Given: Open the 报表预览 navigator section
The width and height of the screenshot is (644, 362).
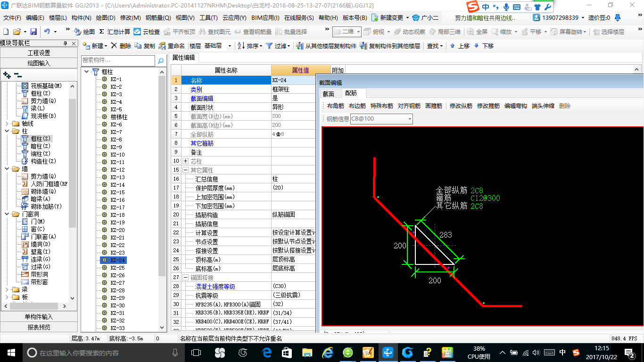Looking at the screenshot, I should (x=39, y=327).
